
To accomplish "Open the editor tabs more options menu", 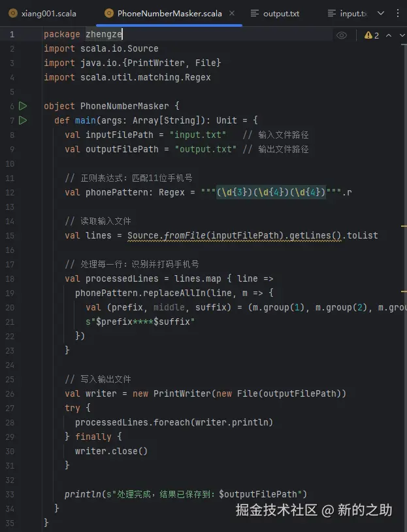I will pos(398,13).
